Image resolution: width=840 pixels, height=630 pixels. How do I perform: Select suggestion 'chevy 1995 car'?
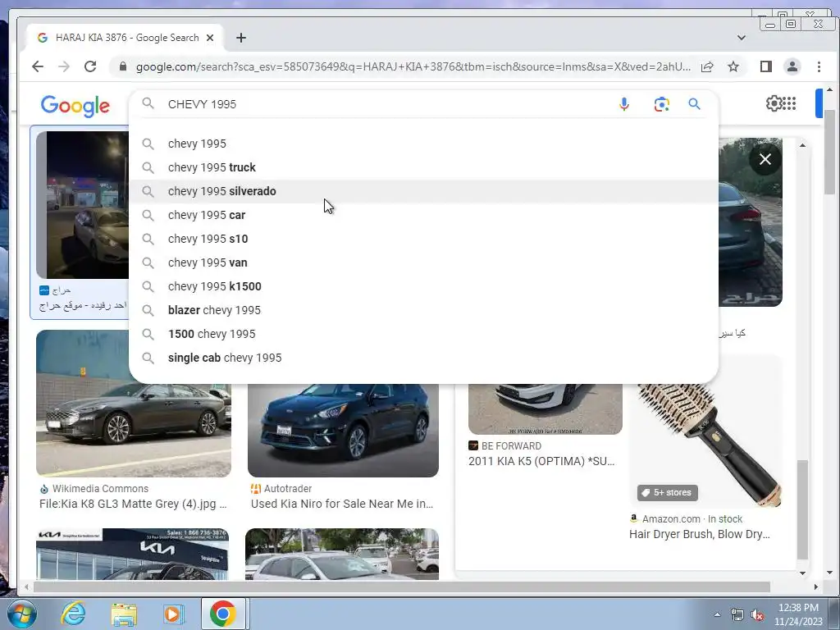(423, 215)
